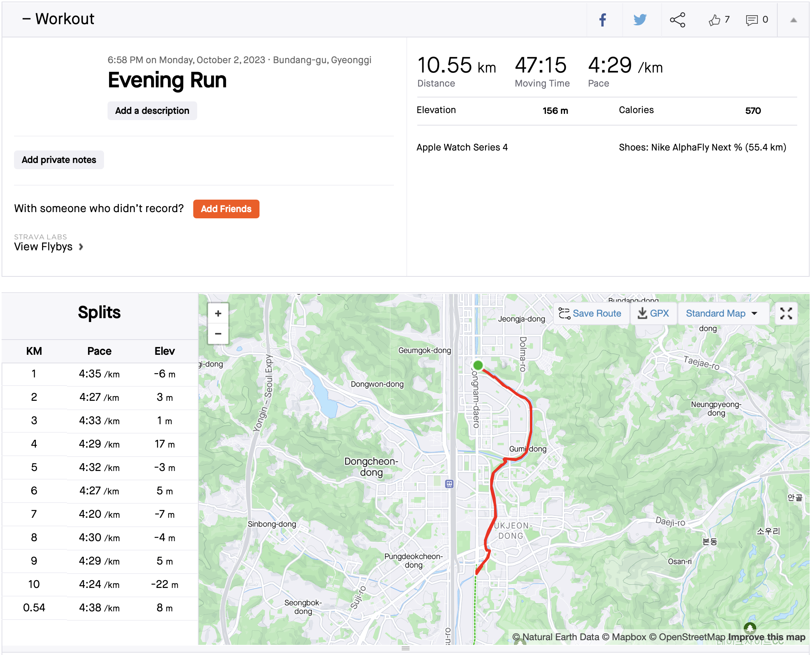Collapse the Workout section header
Image resolution: width=812 pixels, height=655 pixels.
(x=58, y=19)
